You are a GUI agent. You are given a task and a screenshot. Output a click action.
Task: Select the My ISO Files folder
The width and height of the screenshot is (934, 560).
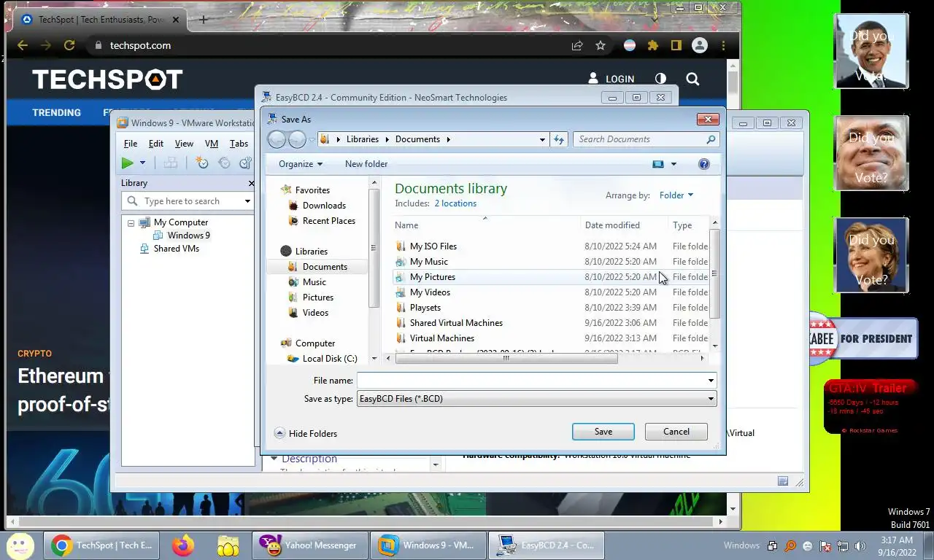click(433, 246)
